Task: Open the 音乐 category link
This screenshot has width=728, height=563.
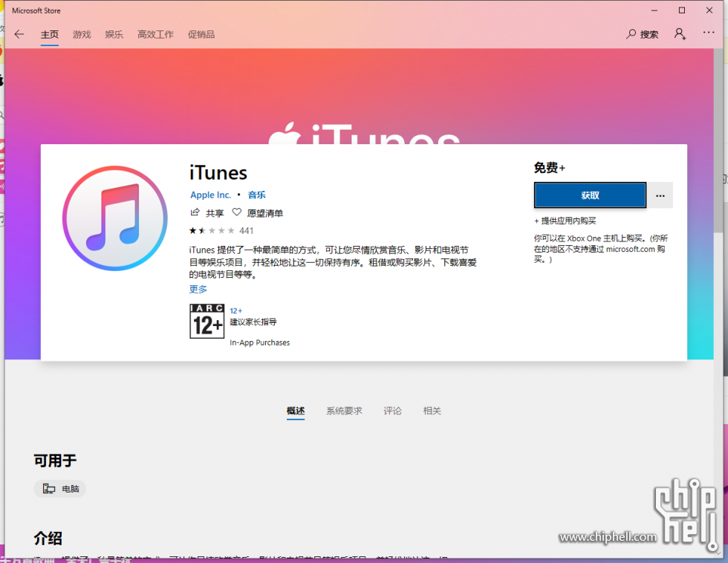Action: [257, 195]
